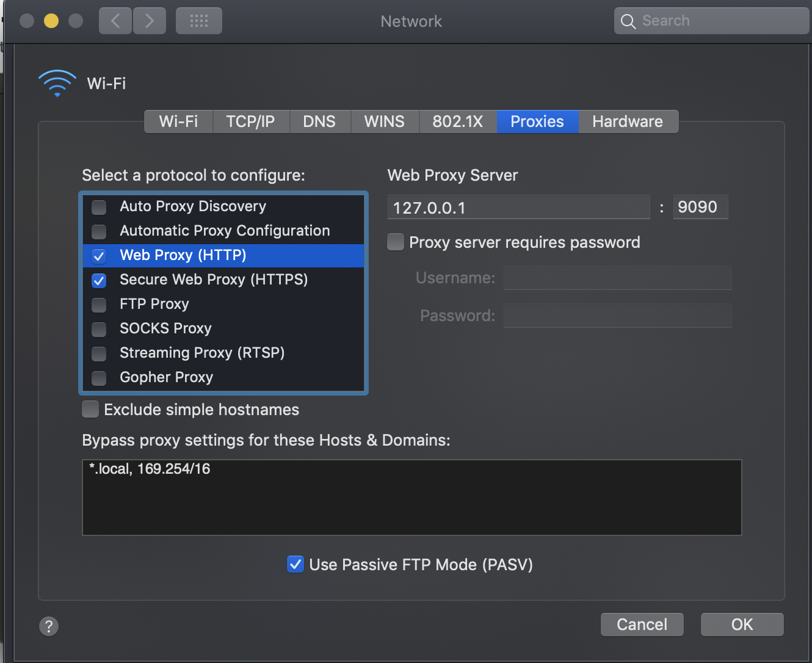Screen dimensions: 812x663
Task: Enable Automatic Proxy Configuration checkbox
Action: coord(99,231)
